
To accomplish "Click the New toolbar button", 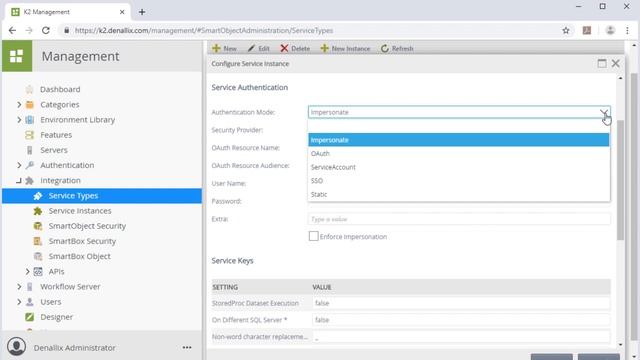I will (x=224, y=49).
